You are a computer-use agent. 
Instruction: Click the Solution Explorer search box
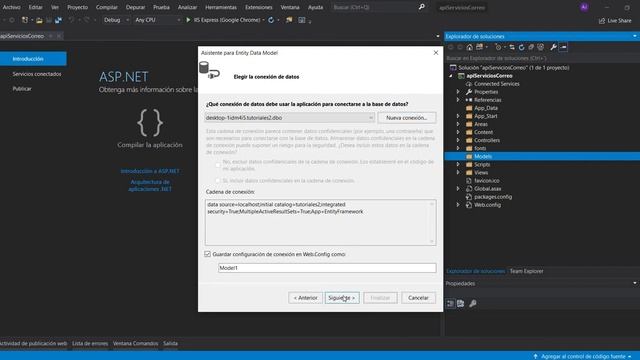click(541, 58)
